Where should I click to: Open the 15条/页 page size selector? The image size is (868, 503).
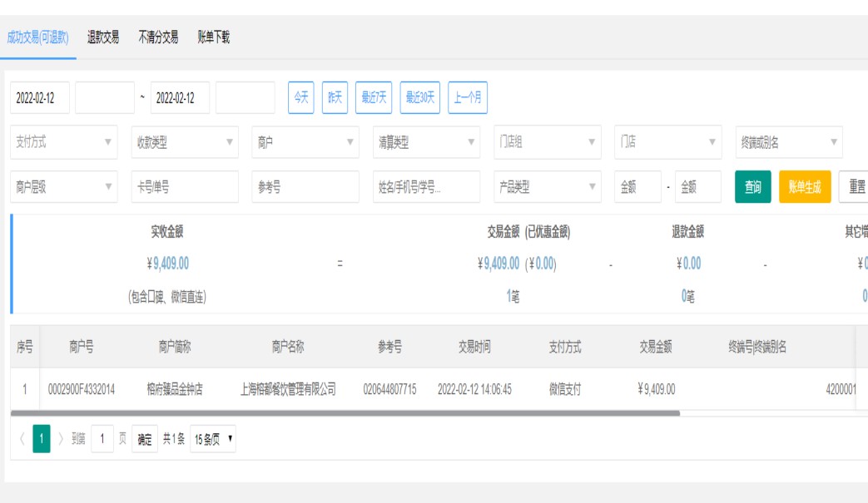click(213, 439)
